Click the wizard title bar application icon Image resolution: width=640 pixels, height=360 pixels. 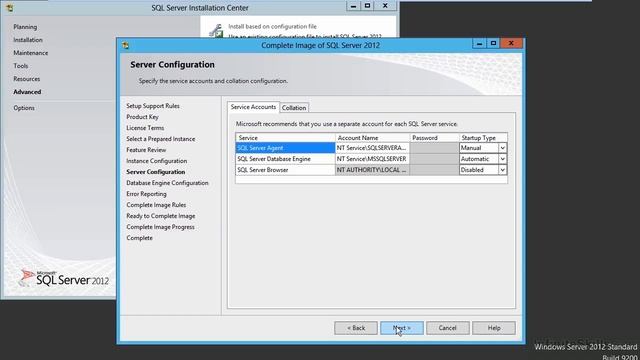[x=125, y=45]
